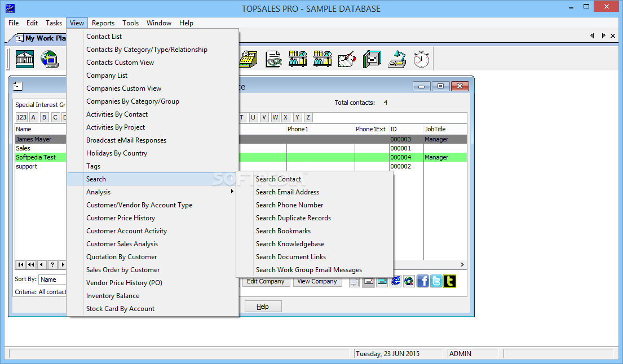Click the cyan envelope icon in contact window
Image resolution: width=623 pixels, height=364 pixels.
tap(382, 281)
